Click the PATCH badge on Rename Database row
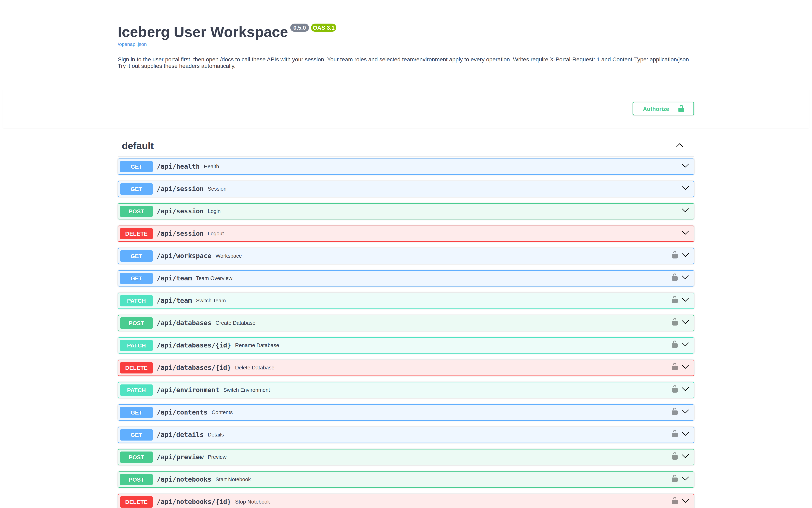812x508 pixels. tap(136, 345)
